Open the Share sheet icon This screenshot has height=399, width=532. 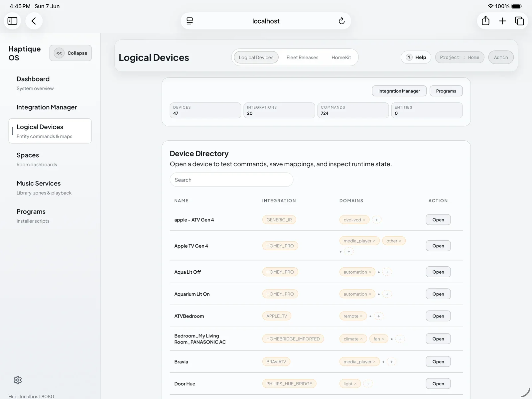click(x=485, y=21)
